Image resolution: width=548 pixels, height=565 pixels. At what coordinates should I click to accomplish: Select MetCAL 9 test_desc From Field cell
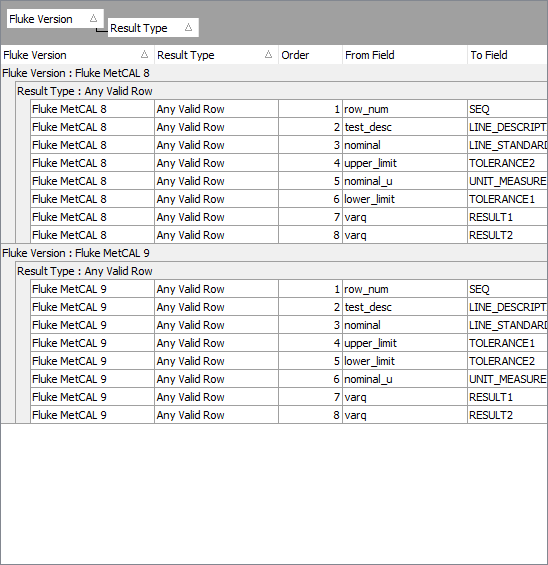(x=405, y=307)
